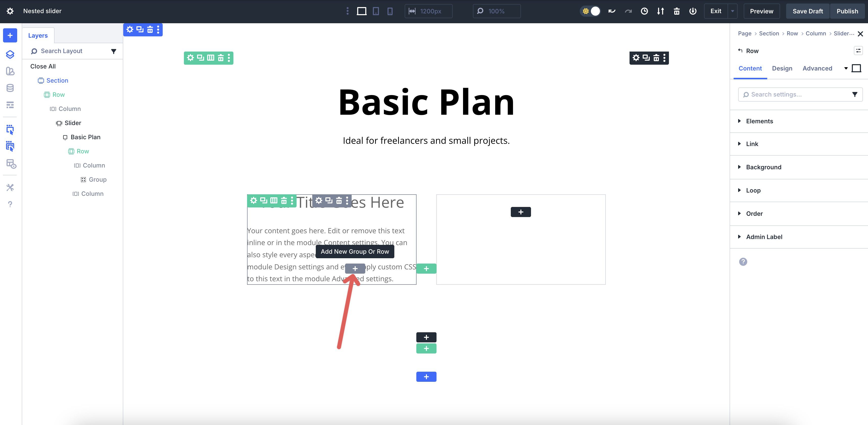Click the blue Add module plus button
Viewport: 868px width, 425px height.
click(10, 35)
